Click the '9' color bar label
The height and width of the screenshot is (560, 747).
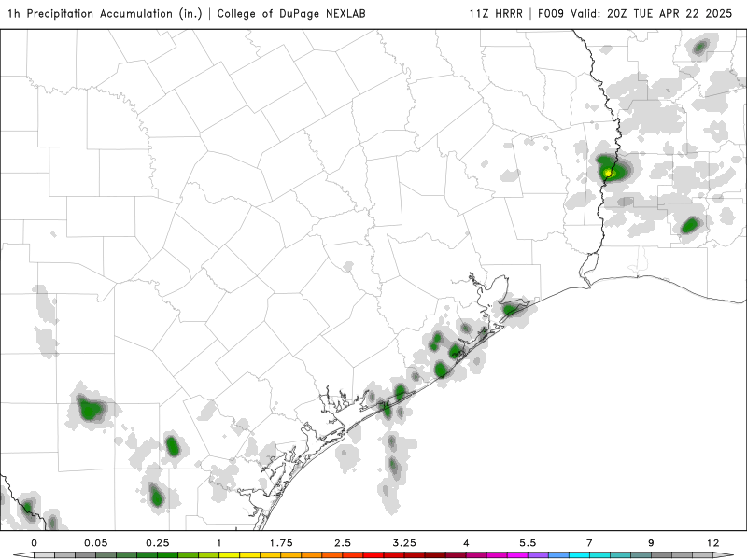pyautogui.click(x=651, y=543)
